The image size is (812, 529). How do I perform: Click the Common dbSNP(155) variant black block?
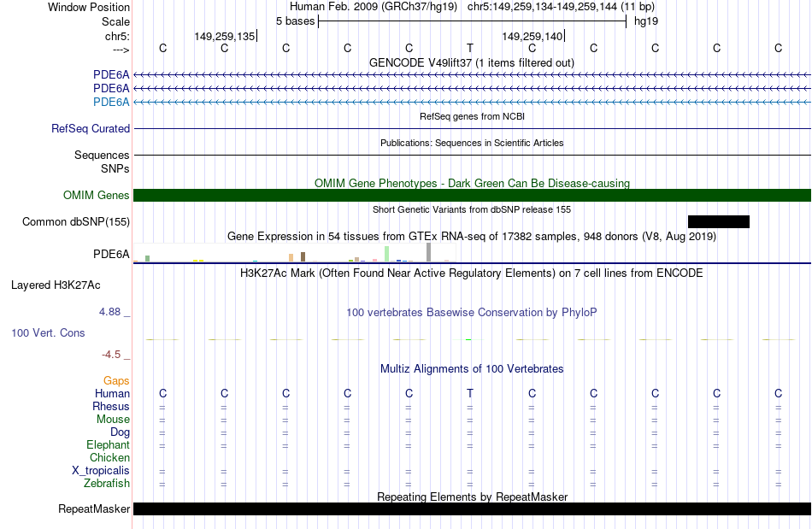coord(718,221)
